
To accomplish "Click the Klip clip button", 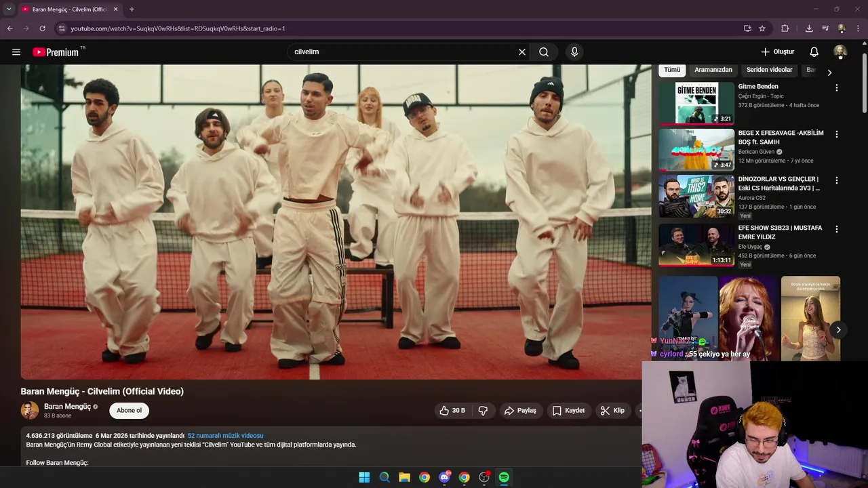I will pos(612,410).
